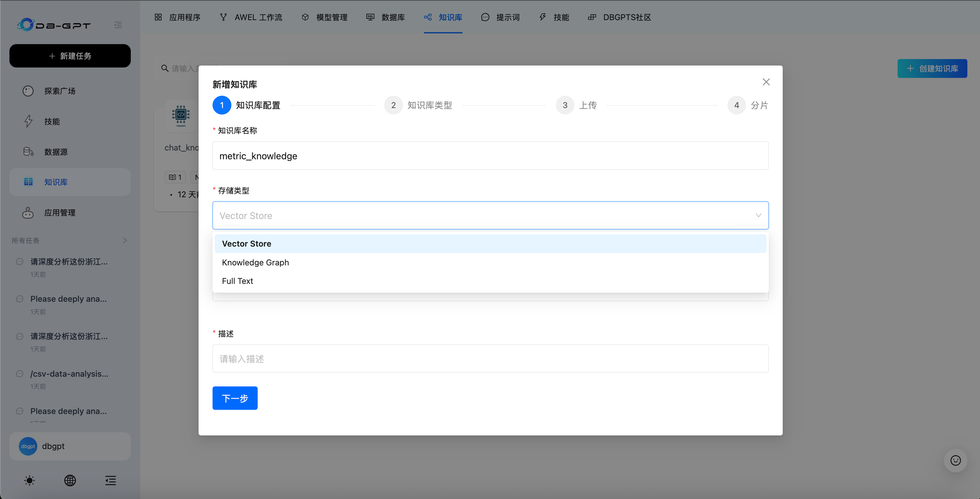
Task: Click the fold icon beside DB-GPT logo
Action: (x=118, y=25)
